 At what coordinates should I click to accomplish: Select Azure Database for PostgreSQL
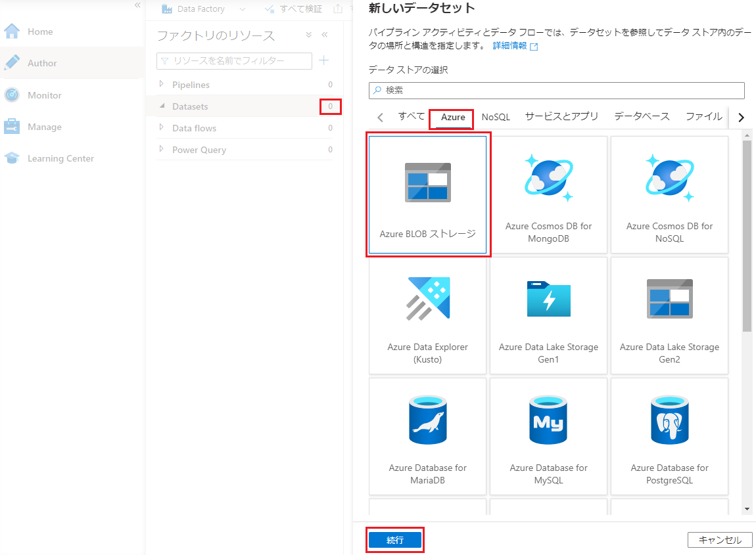[x=669, y=437]
